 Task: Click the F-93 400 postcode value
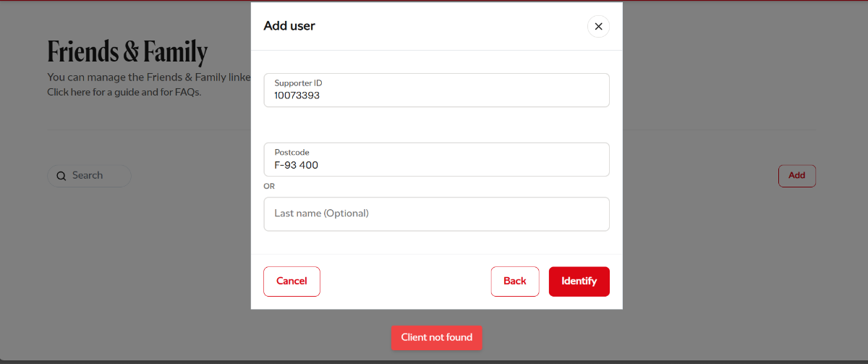[296, 165]
